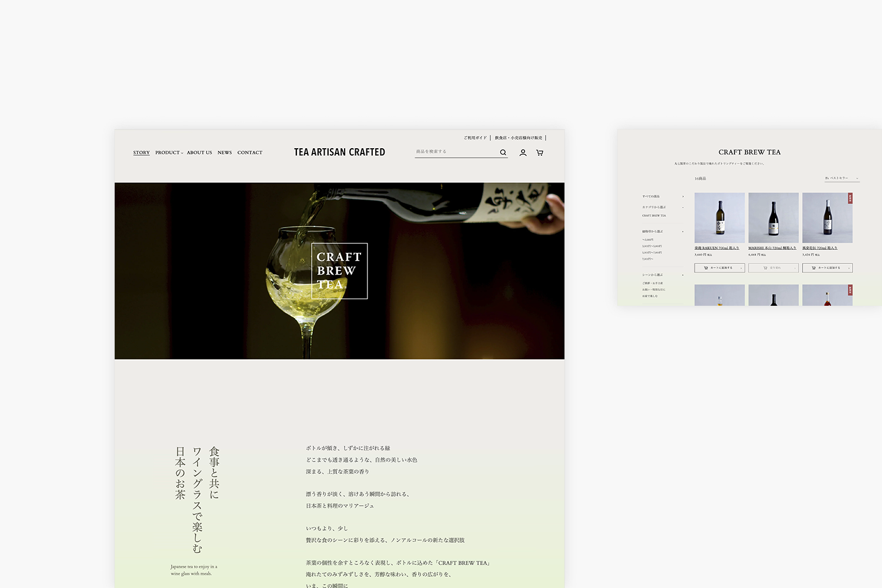The height and width of the screenshot is (588, 882).
Task: Open the shopping cart icon in header
Action: point(539,152)
